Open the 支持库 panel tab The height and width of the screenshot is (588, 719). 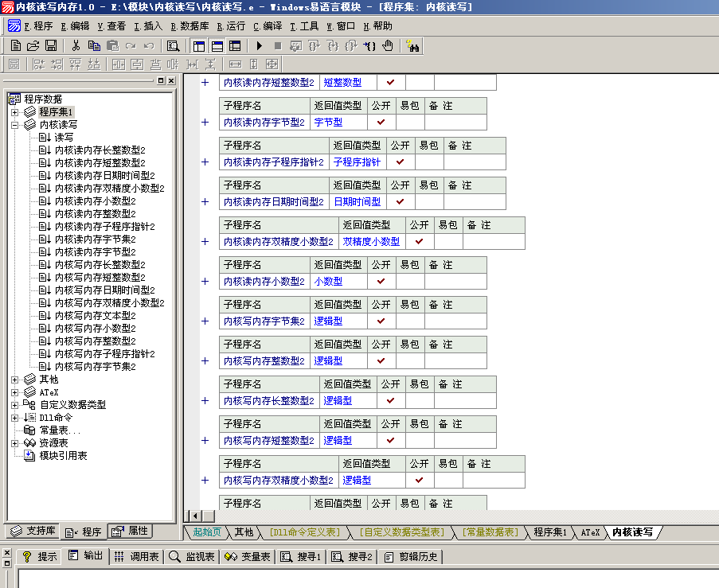coord(33,532)
